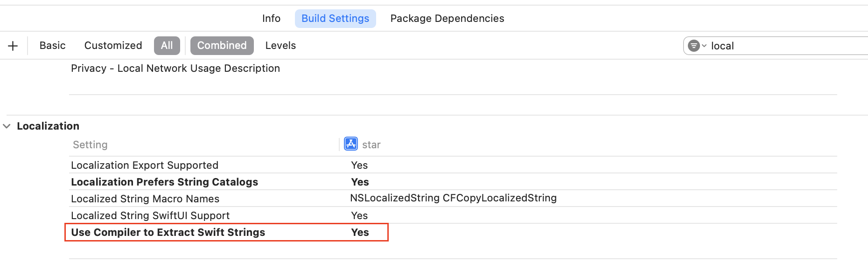Viewport: 868px width, 262px height.
Task: Select Use Compiler to Extract Swift Strings row
Action: tap(168, 232)
